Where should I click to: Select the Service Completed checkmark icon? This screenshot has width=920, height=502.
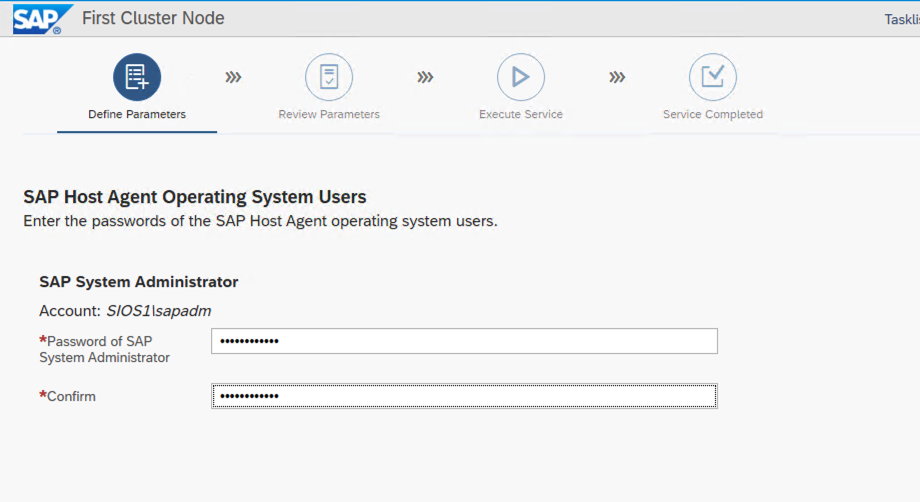[x=712, y=77]
